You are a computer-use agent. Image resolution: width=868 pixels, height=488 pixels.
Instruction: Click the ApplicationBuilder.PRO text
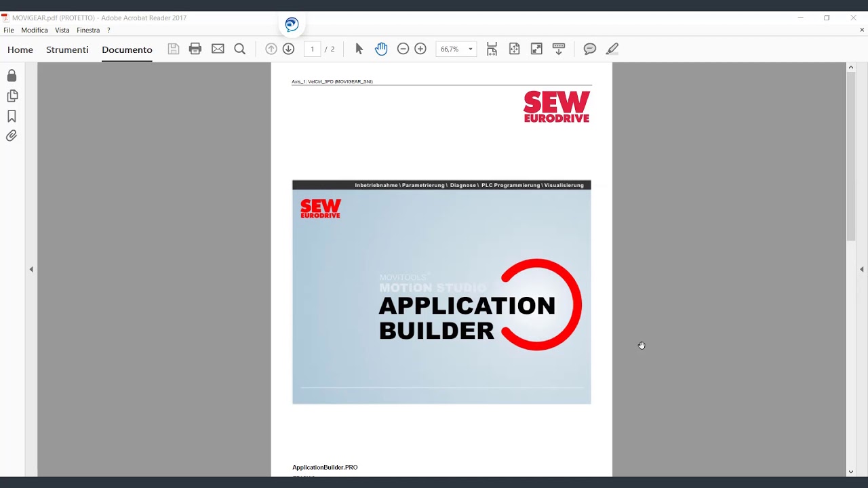coord(325,467)
